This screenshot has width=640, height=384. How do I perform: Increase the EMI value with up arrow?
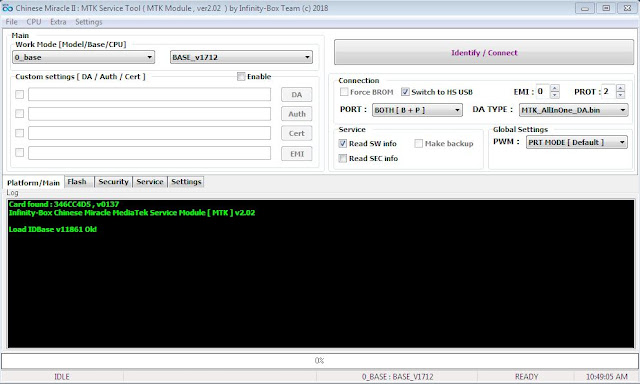click(555, 88)
